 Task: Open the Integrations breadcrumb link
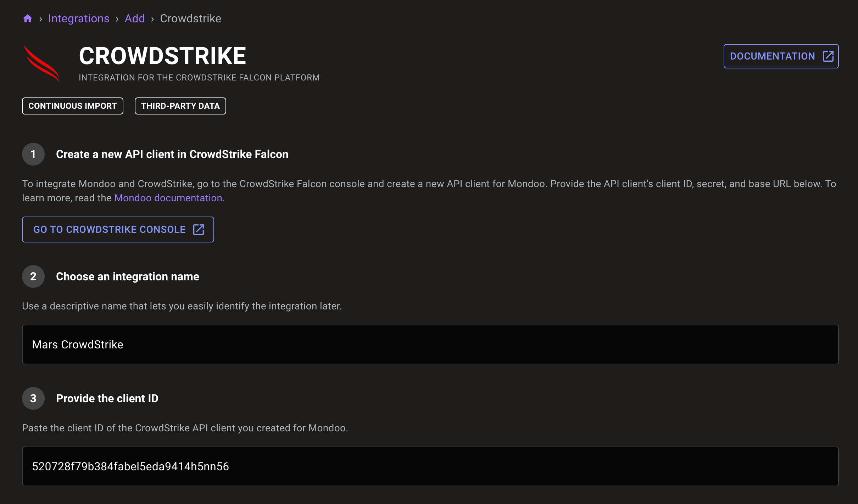point(79,18)
